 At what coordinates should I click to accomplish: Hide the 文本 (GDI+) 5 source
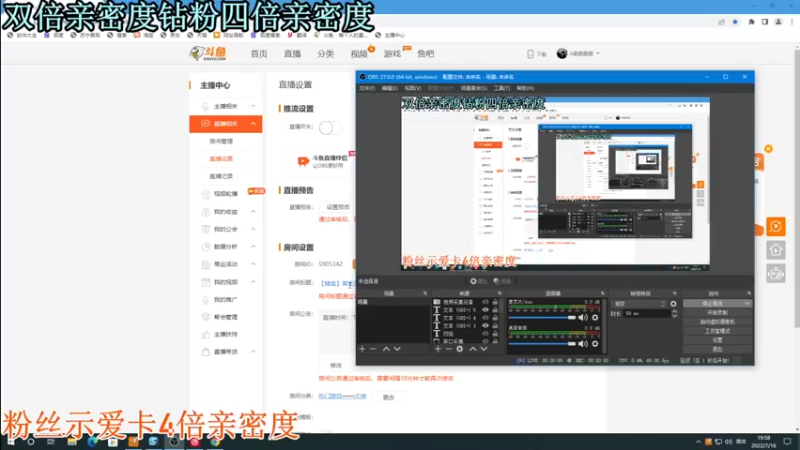(485, 310)
